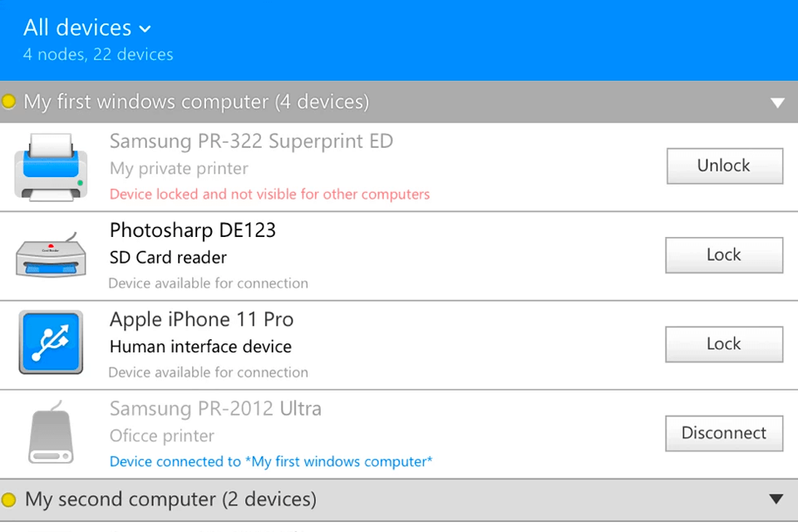Collapse the My first windows computer group
The width and height of the screenshot is (798, 532).
(x=777, y=103)
